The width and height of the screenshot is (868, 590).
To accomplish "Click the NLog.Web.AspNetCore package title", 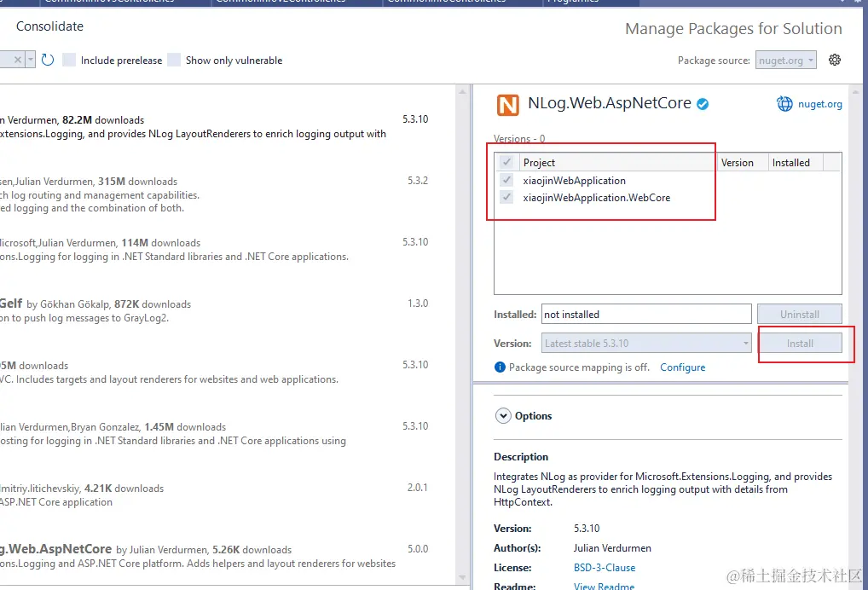I will point(610,103).
